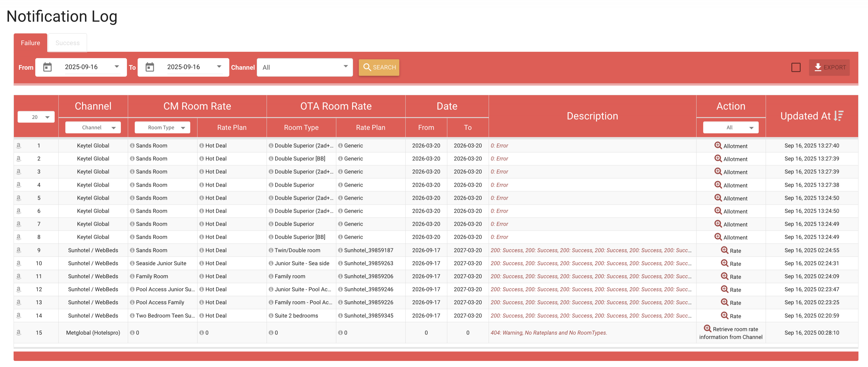Click row 15 'a' icon at left
Image resolution: width=868 pixels, height=367 pixels.
tap(19, 332)
